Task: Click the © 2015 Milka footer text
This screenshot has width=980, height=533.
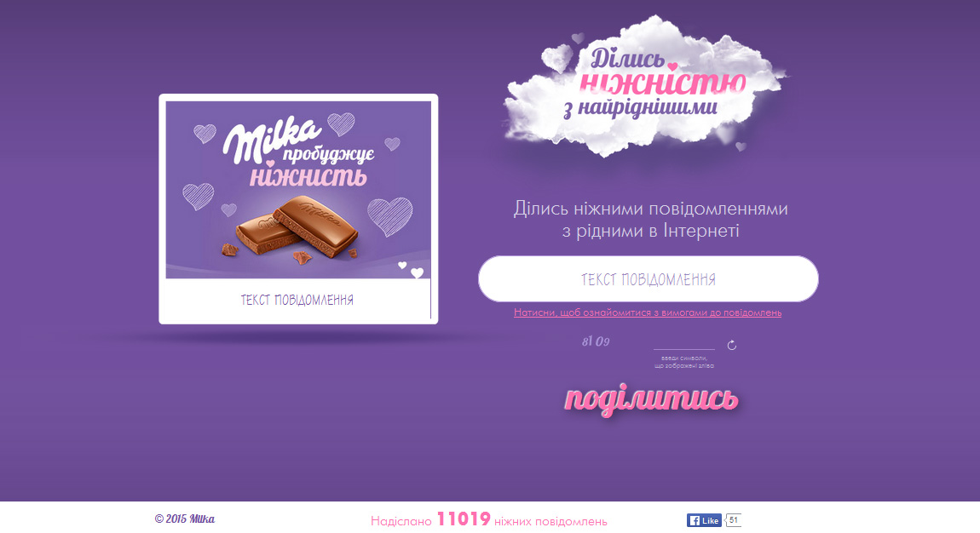Action: point(184,519)
